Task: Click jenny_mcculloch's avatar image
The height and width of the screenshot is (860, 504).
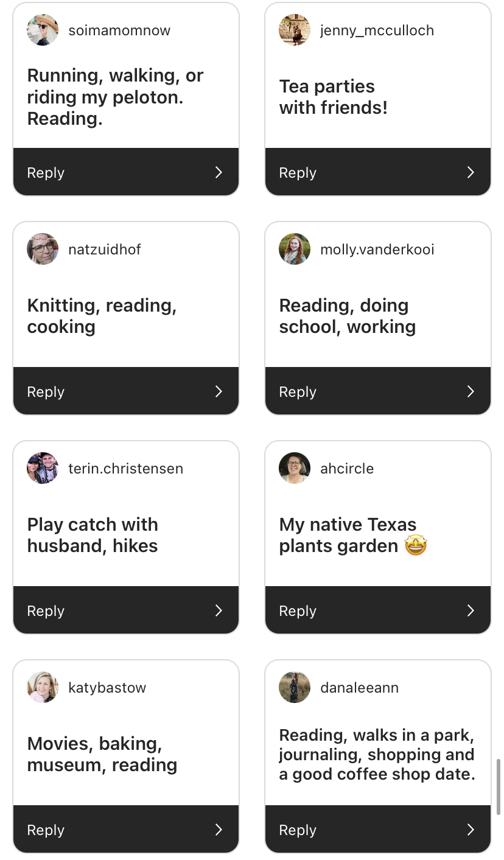Action: 295,30
